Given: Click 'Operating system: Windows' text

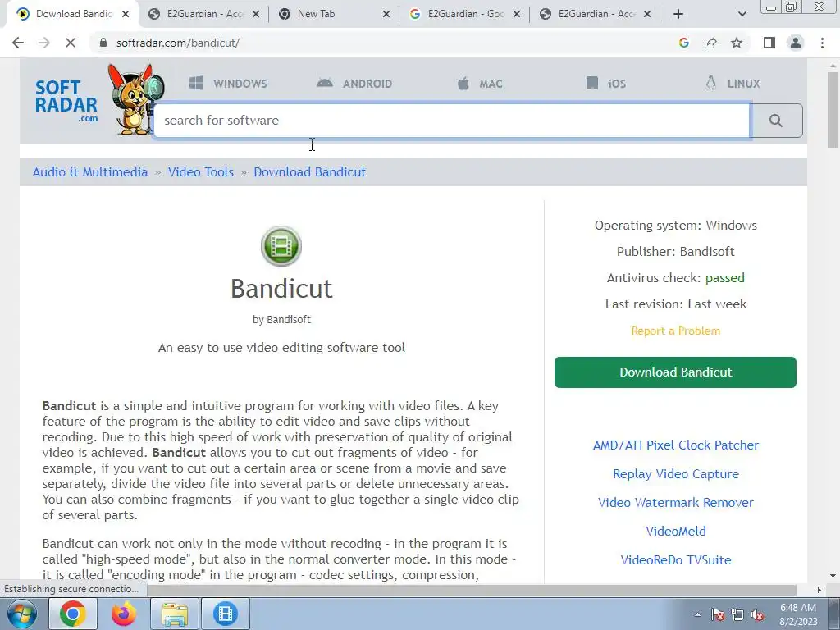Looking at the screenshot, I should coord(676,226).
